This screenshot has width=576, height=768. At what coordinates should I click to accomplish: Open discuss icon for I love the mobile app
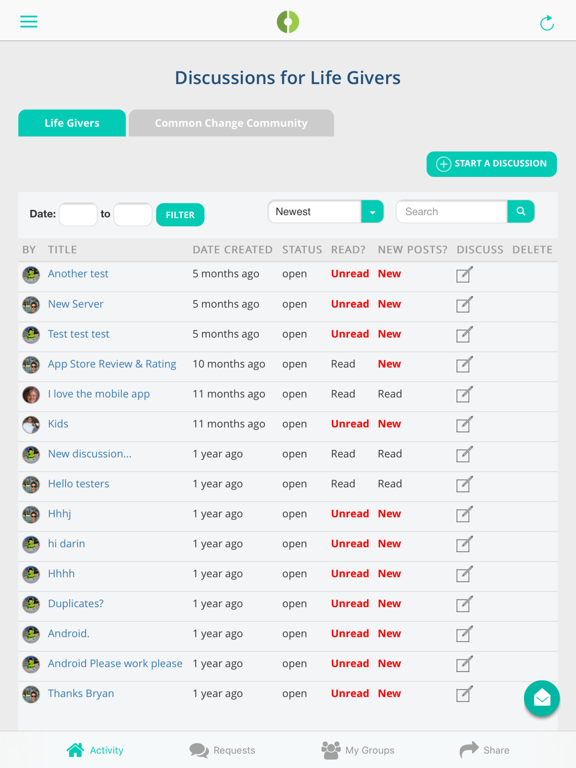(464, 394)
